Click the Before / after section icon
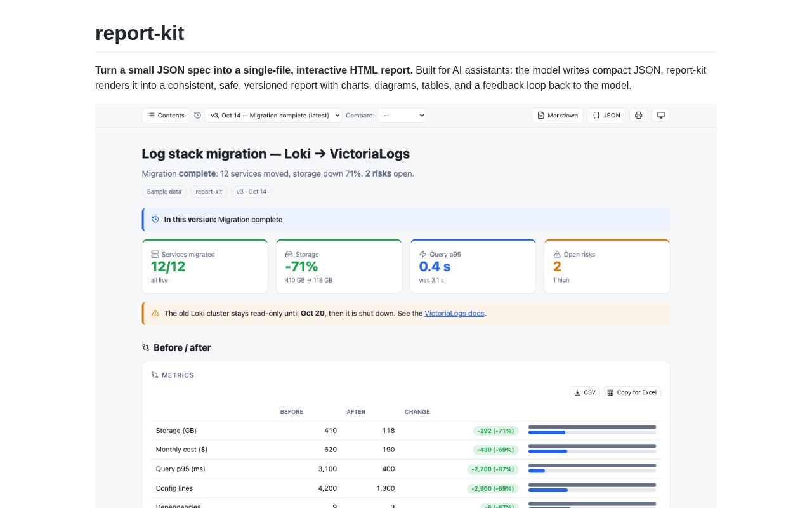 (x=146, y=347)
